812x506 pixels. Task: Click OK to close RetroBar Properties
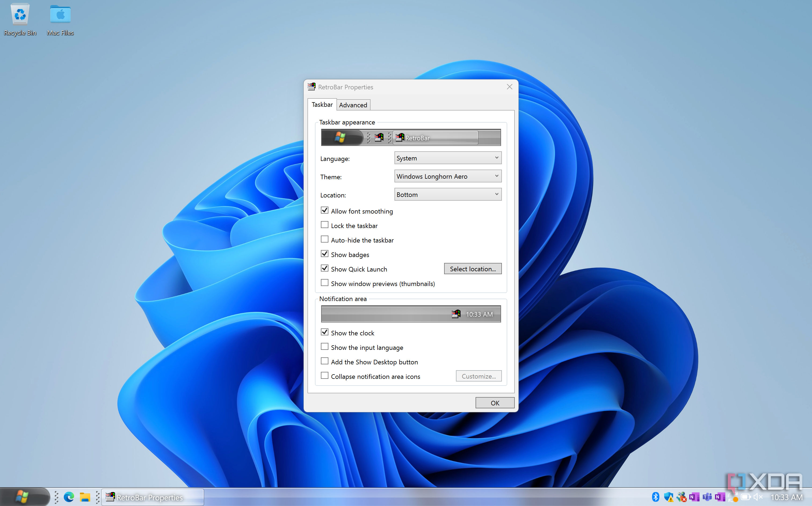click(x=495, y=403)
